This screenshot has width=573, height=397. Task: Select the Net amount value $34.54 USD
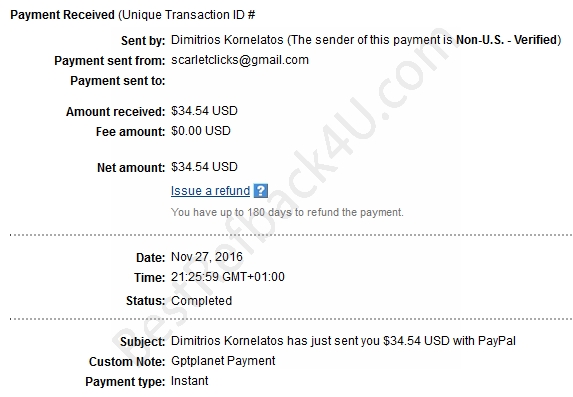[x=204, y=167]
